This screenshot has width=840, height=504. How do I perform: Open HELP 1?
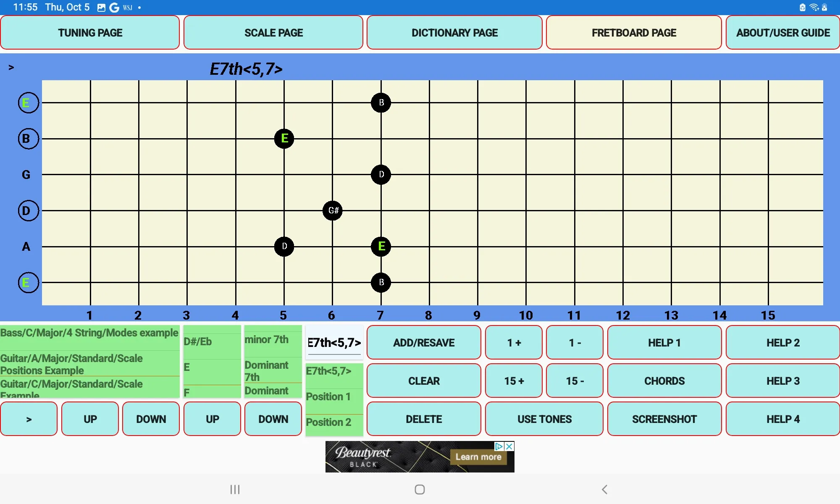point(664,342)
